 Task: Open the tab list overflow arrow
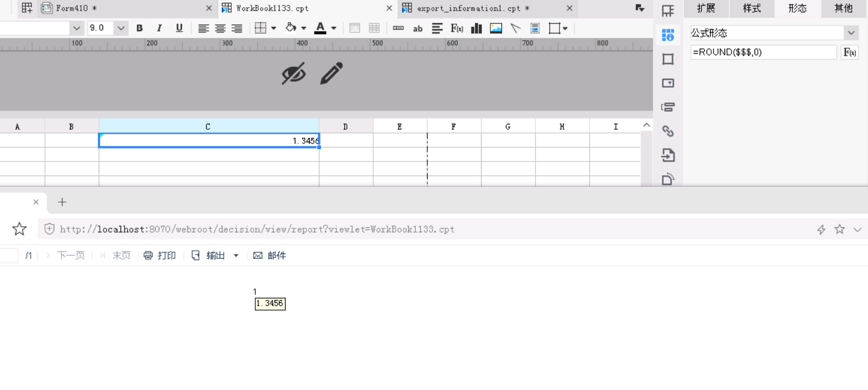pos(639,8)
